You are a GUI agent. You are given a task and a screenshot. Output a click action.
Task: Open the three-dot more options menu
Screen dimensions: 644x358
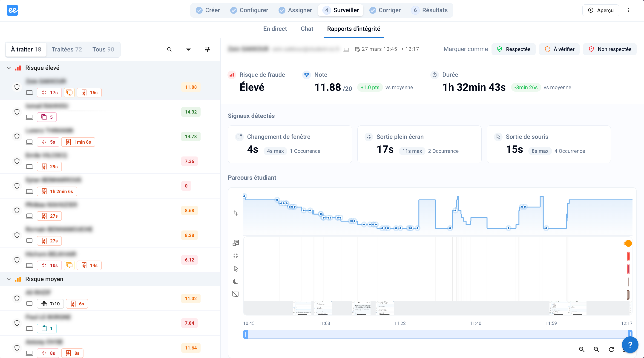[x=629, y=10]
